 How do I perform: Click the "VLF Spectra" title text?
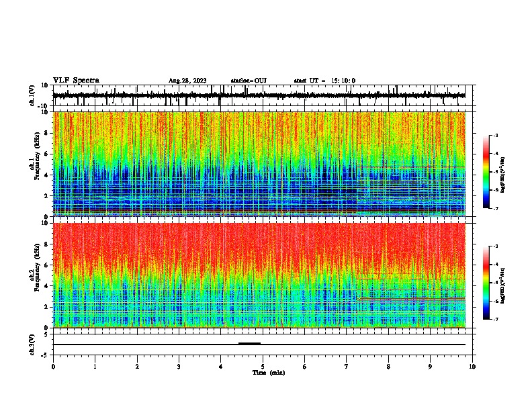(77, 80)
